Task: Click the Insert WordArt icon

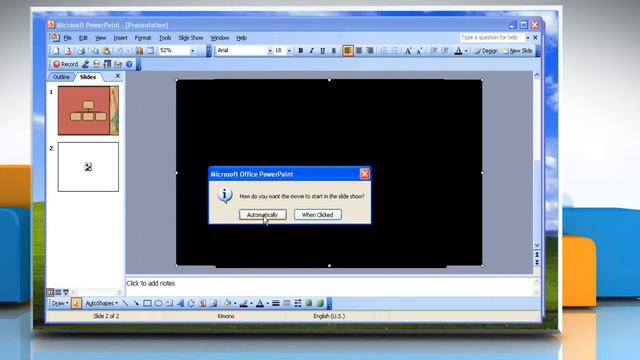Action: pos(180,303)
